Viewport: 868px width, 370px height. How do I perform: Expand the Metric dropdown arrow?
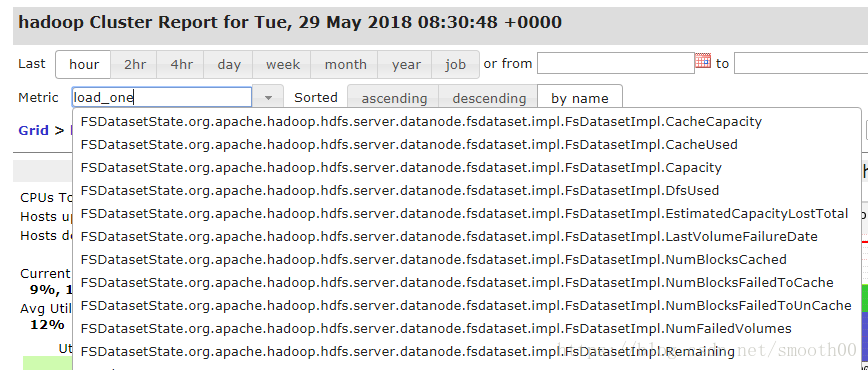268,97
